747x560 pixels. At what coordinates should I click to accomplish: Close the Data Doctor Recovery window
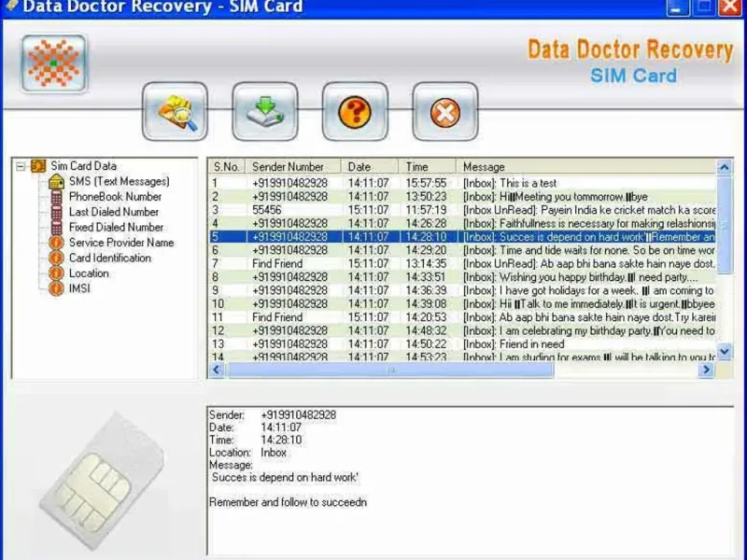(730, 7)
